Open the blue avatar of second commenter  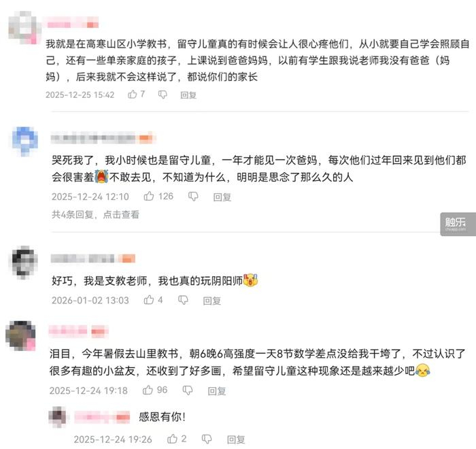[25, 142]
